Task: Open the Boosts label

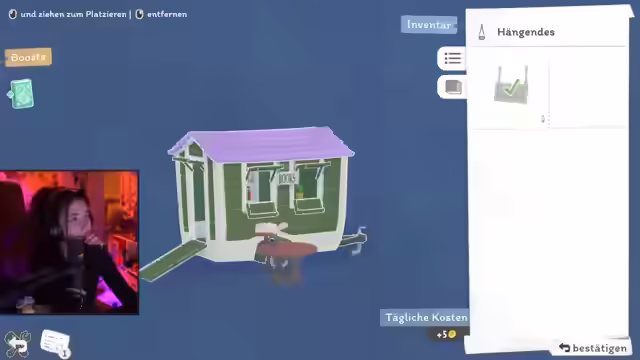Action: coord(28,57)
